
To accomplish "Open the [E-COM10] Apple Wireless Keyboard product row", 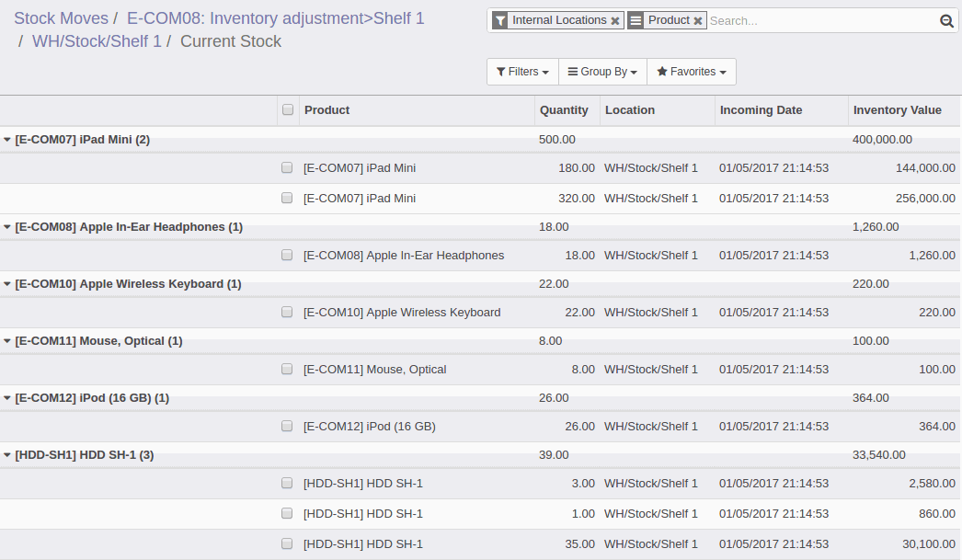I will pos(402,313).
